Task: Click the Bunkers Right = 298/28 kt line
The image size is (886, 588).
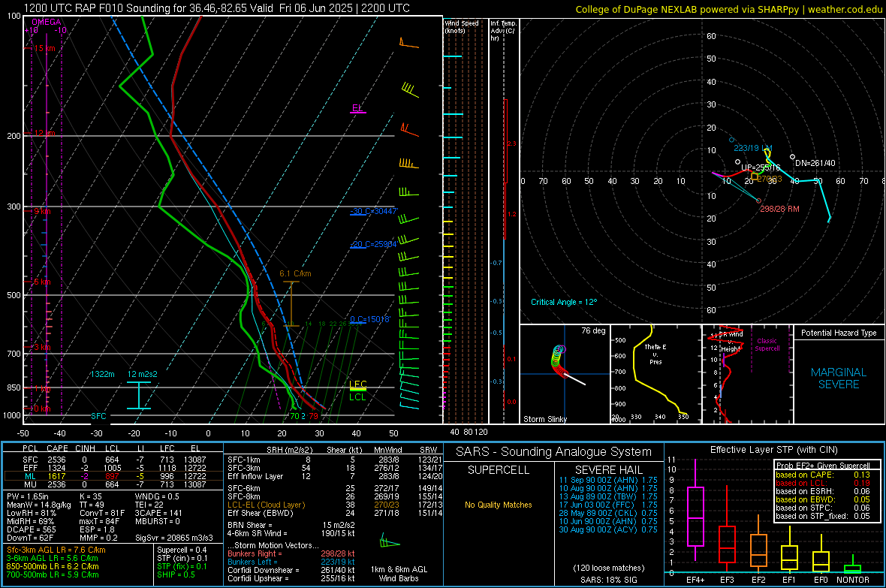Action: pyautogui.click(x=291, y=553)
